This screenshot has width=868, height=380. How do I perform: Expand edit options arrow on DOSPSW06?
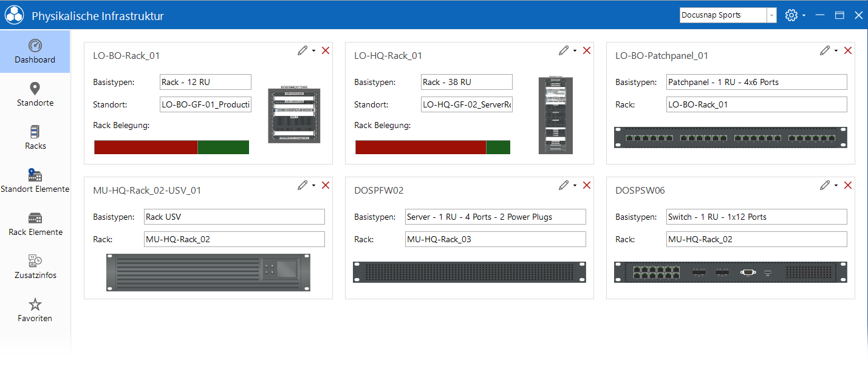[836, 186]
